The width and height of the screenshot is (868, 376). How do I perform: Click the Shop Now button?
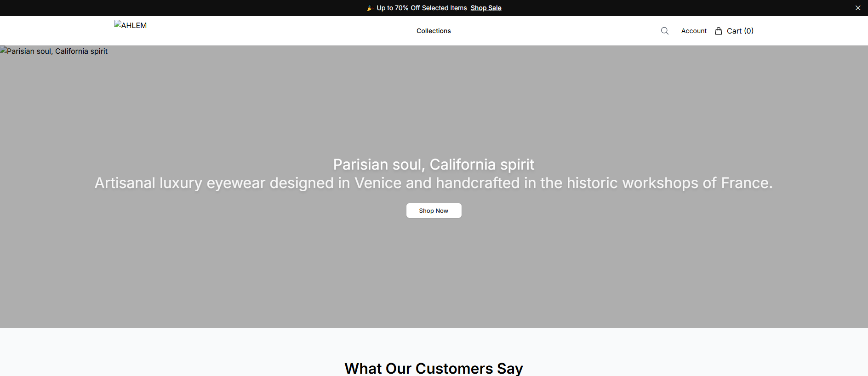434,211
